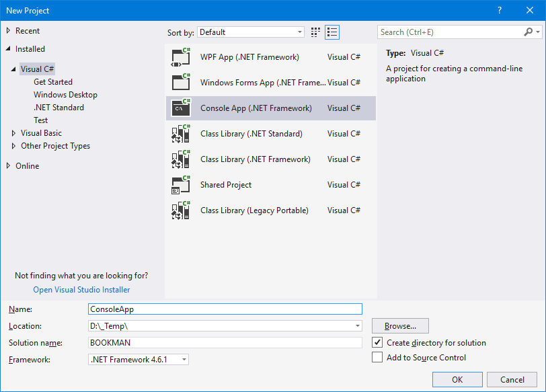The width and height of the screenshot is (546, 392).
Task: Select the Online tree node
Action: [27, 165]
